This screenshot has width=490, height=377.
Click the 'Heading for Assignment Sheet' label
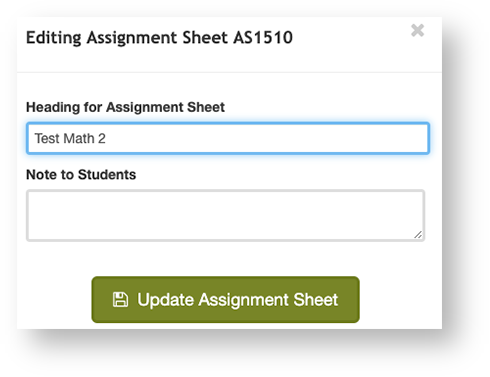(125, 107)
